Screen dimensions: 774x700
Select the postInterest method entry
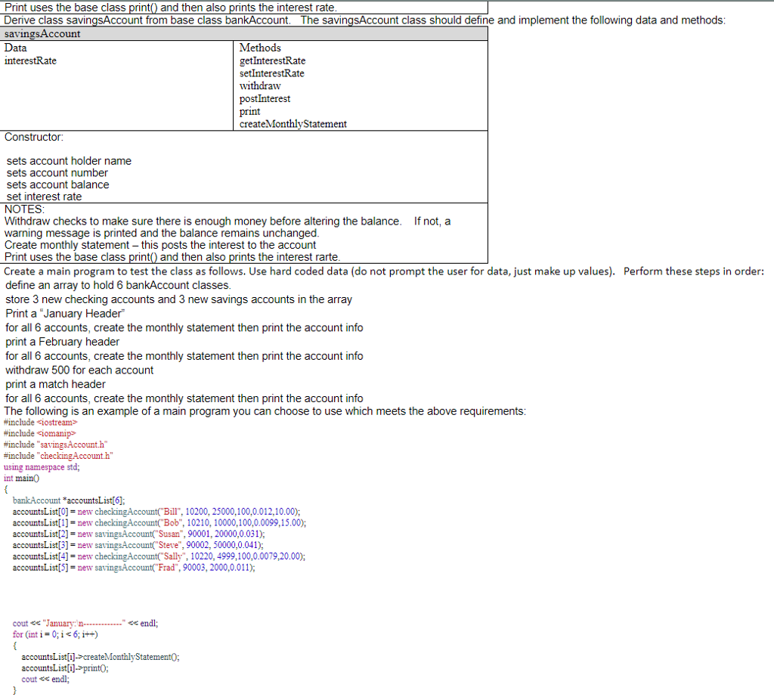tap(265, 99)
